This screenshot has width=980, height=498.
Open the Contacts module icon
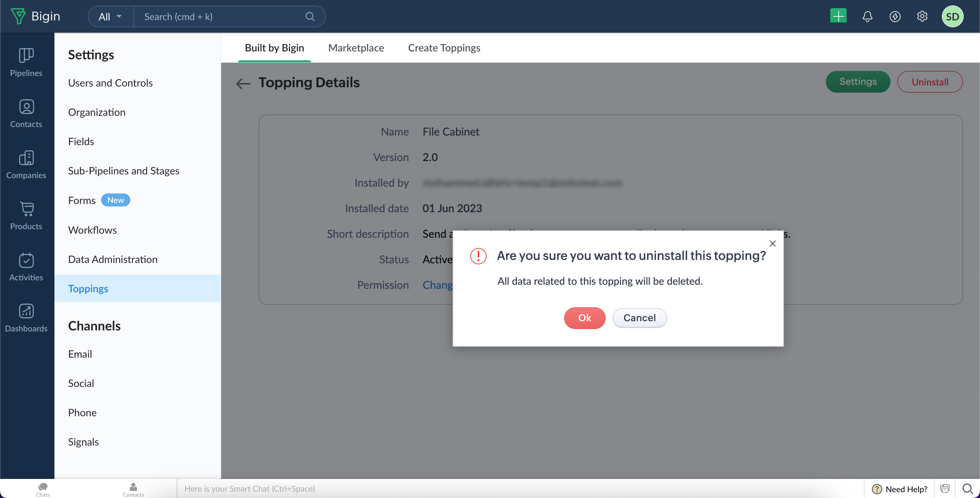[x=26, y=107]
